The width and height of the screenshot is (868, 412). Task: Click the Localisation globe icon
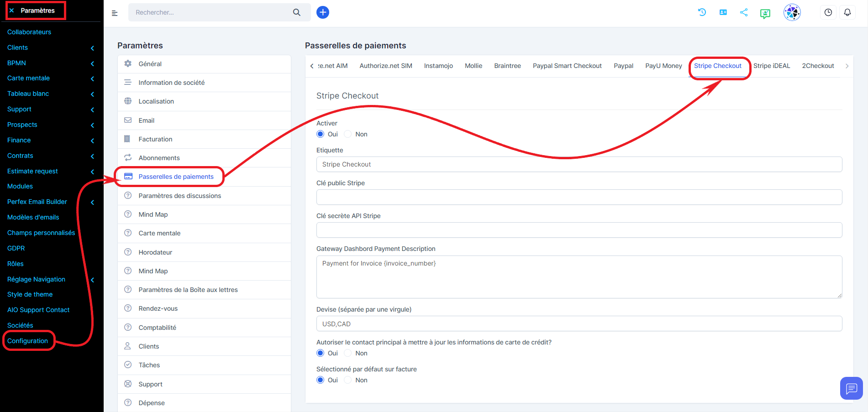[128, 101]
